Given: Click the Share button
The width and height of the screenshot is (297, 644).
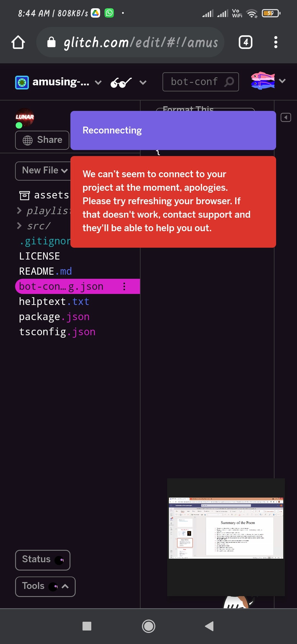Looking at the screenshot, I should point(42,140).
